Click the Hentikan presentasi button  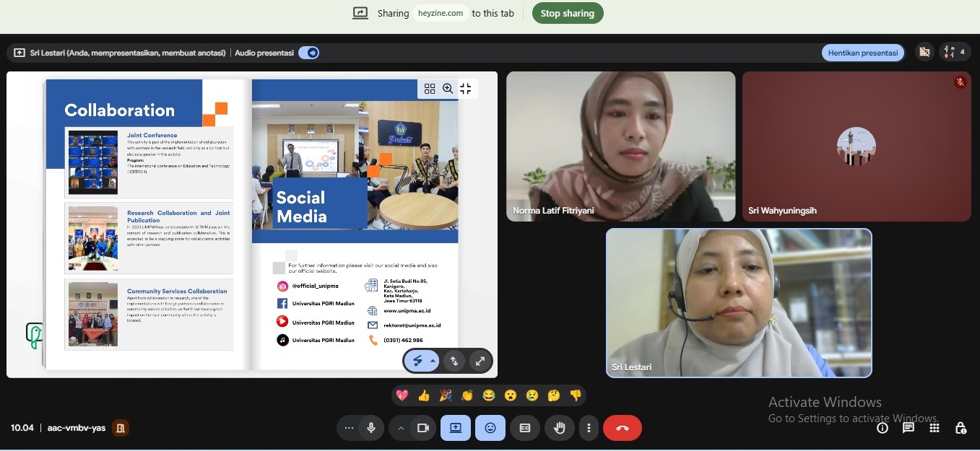tap(863, 53)
